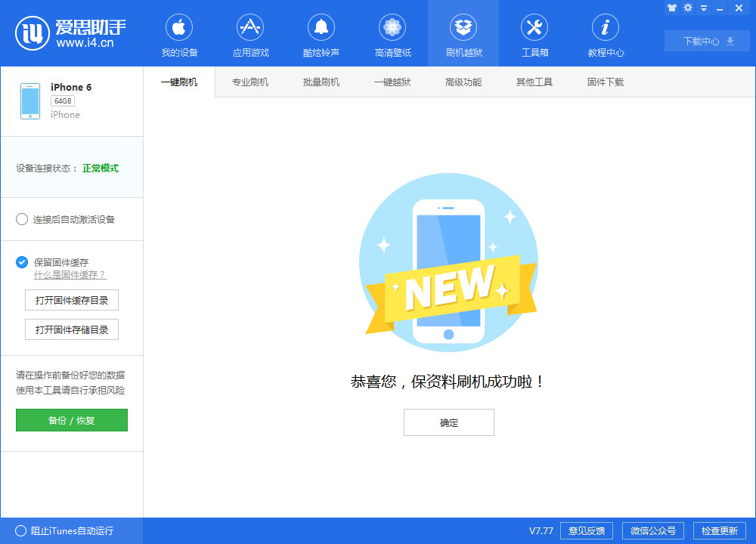Click the theme skin shirt icon
The width and height of the screenshot is (756, 544).
click(x=671, y=8)
